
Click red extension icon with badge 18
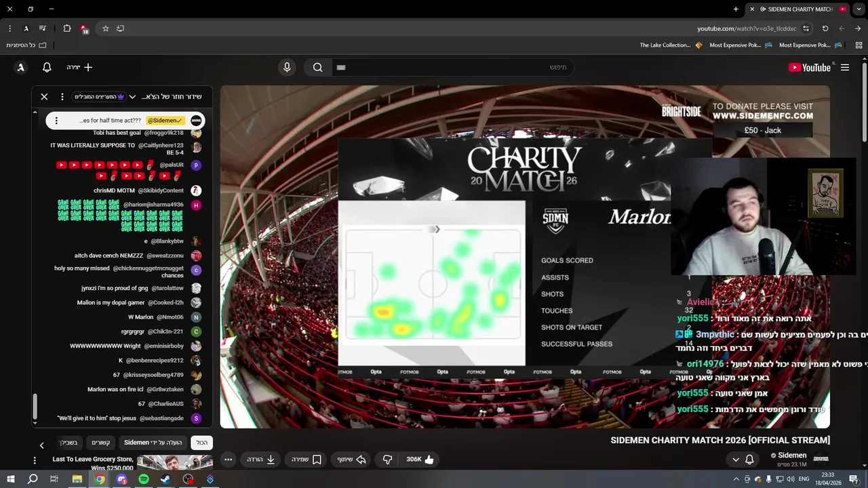[x=84, y=28]
